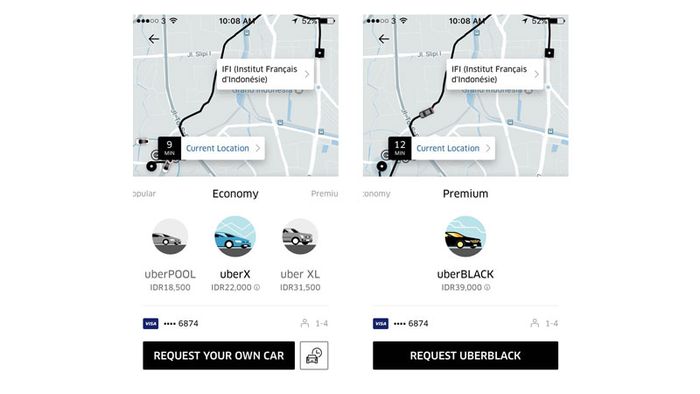Expand the IFI destination chevron on the Economy map
This screenshot has height=394, width=700.
click(x=307, y=75)
